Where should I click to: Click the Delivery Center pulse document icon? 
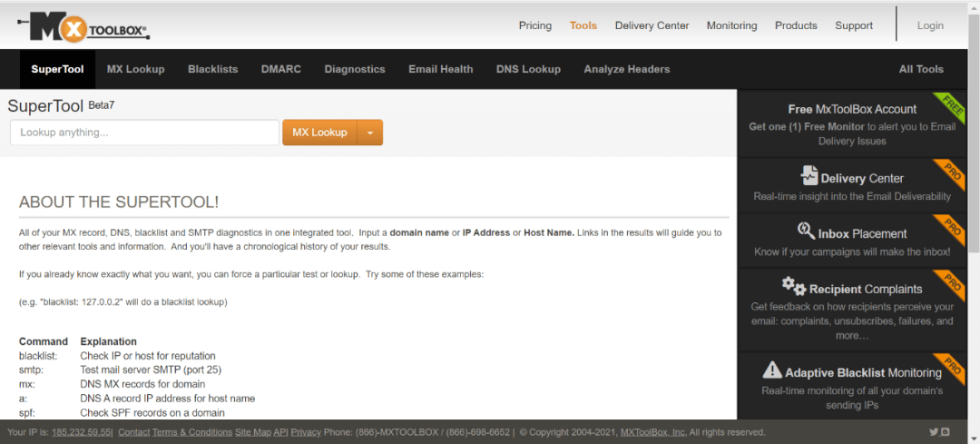[x=810, y=176]
